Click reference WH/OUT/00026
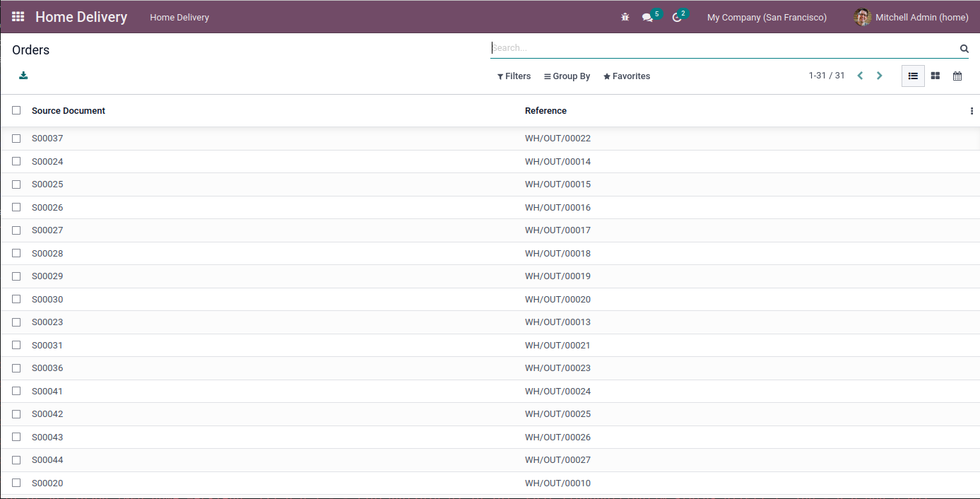The image size is (980, 499). coord(557,438)
